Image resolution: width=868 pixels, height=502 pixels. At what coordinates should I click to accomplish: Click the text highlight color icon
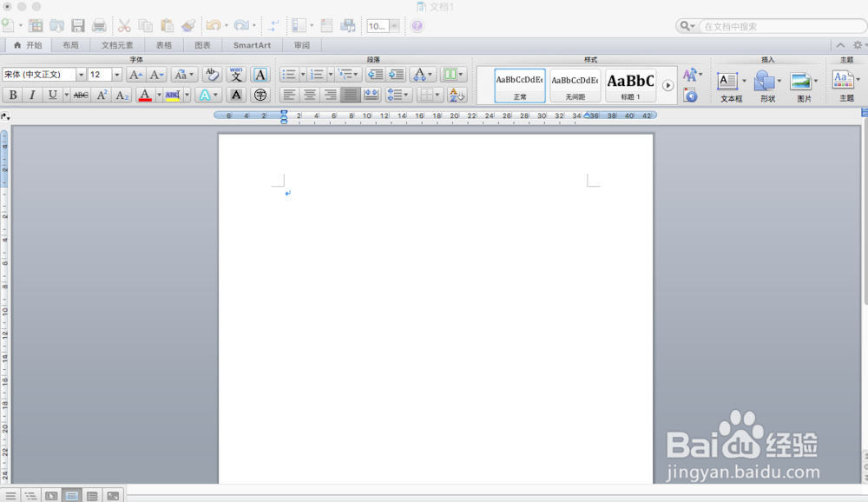click(171, 94)
